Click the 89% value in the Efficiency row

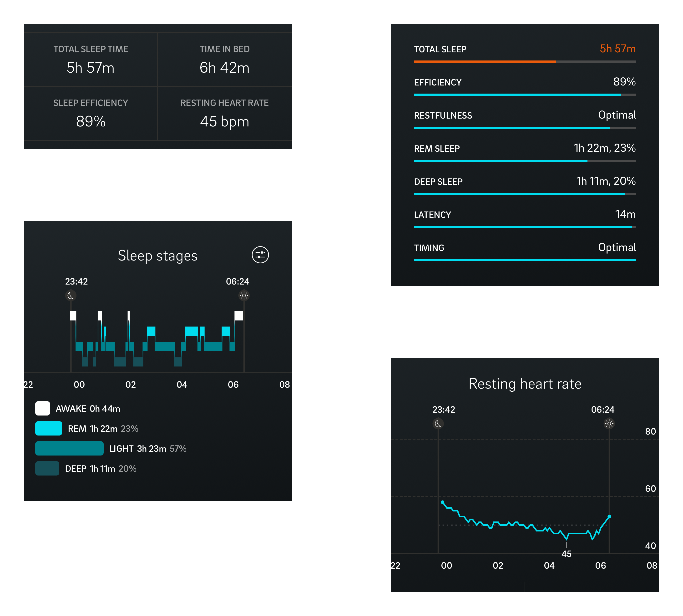[624, 82]
